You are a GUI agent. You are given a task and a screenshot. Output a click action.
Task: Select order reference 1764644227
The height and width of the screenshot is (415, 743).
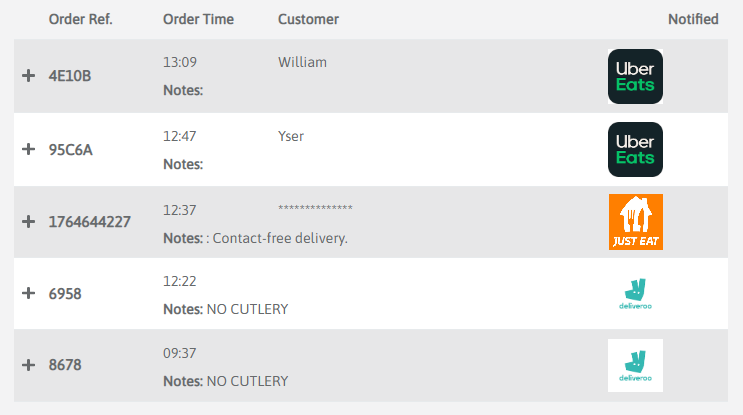coord(90,222)
